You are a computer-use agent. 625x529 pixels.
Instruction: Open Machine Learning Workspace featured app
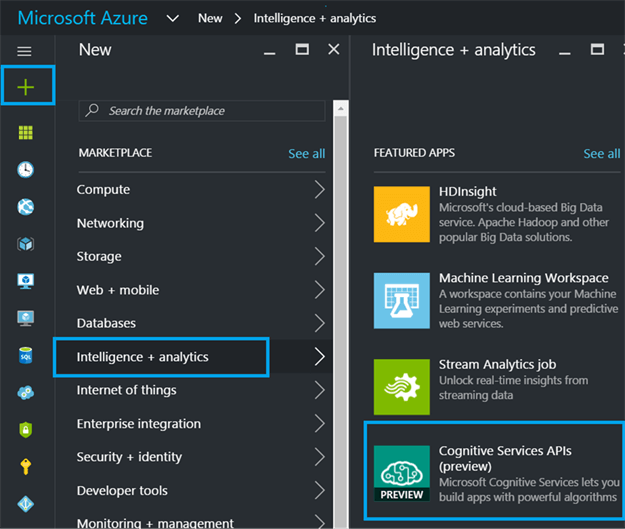[x=523, y=278]
